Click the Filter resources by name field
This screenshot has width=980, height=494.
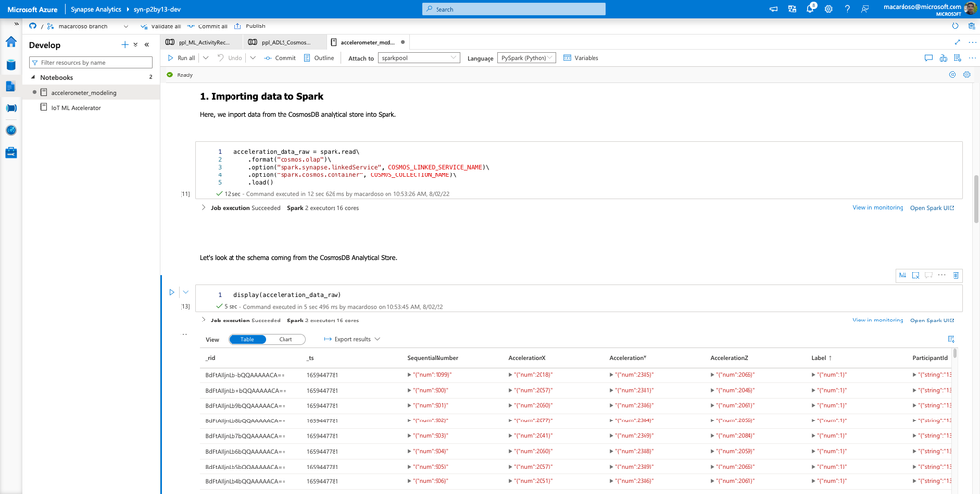tap(91, 63)
